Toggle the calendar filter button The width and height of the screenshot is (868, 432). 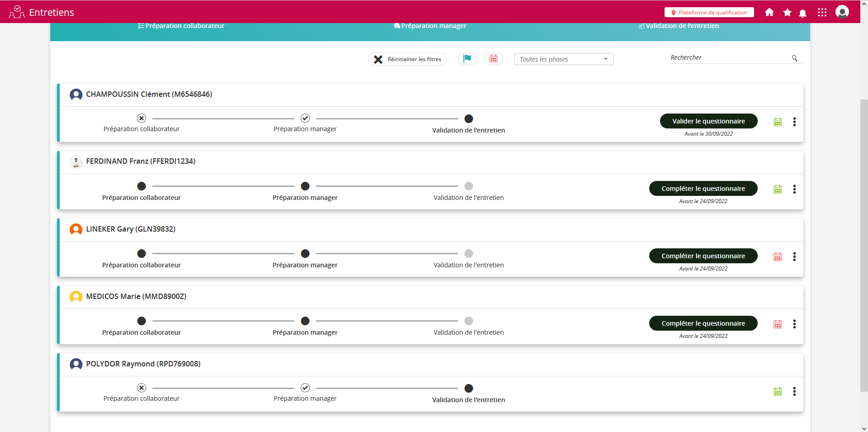pos(493,59)
